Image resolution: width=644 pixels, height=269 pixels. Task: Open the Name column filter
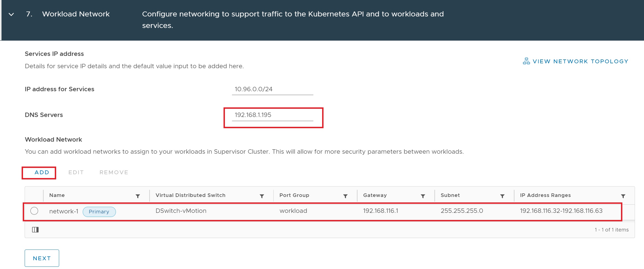click(x=138, y=196)
